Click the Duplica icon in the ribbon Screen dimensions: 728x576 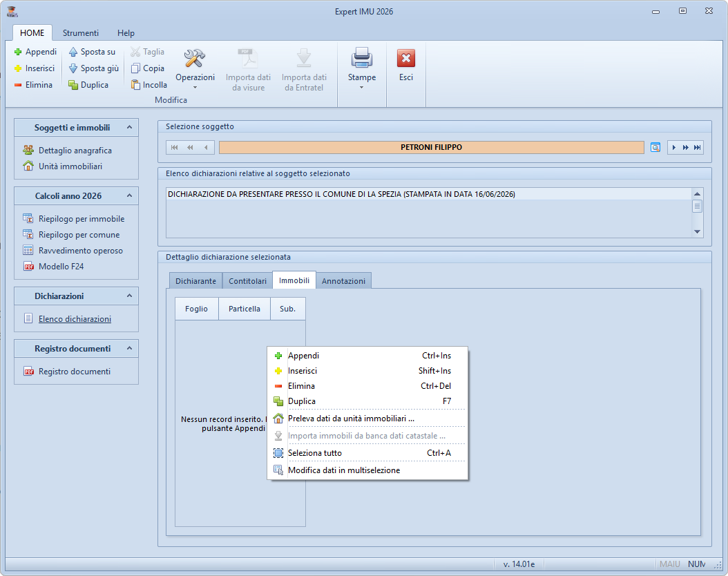pos(73,85)
